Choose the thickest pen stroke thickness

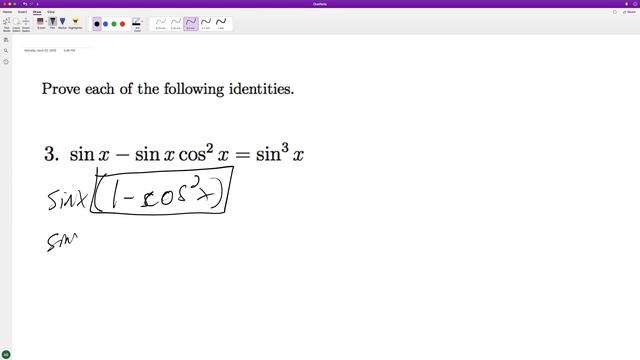click(221, 24)
